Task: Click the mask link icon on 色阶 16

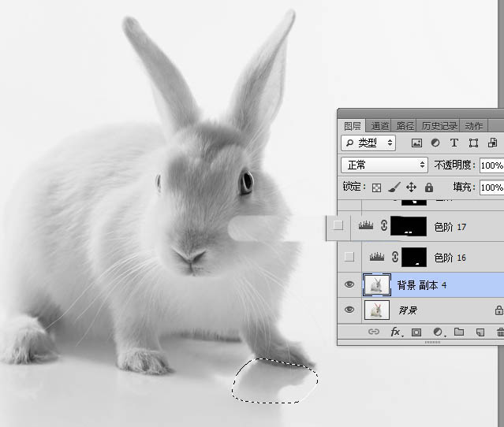Action: coord(395,257)
